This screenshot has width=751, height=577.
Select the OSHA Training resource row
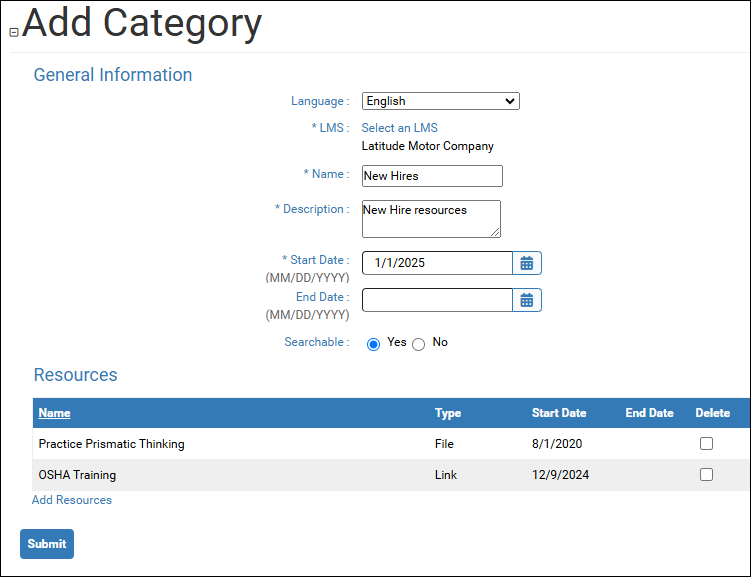(77, 475)
